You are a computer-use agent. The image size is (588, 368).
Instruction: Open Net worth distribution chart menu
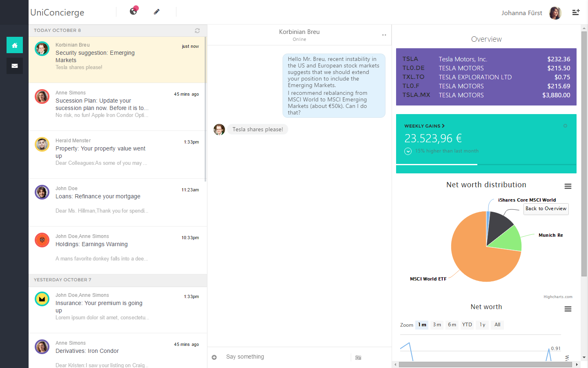(x=568, y=186)
